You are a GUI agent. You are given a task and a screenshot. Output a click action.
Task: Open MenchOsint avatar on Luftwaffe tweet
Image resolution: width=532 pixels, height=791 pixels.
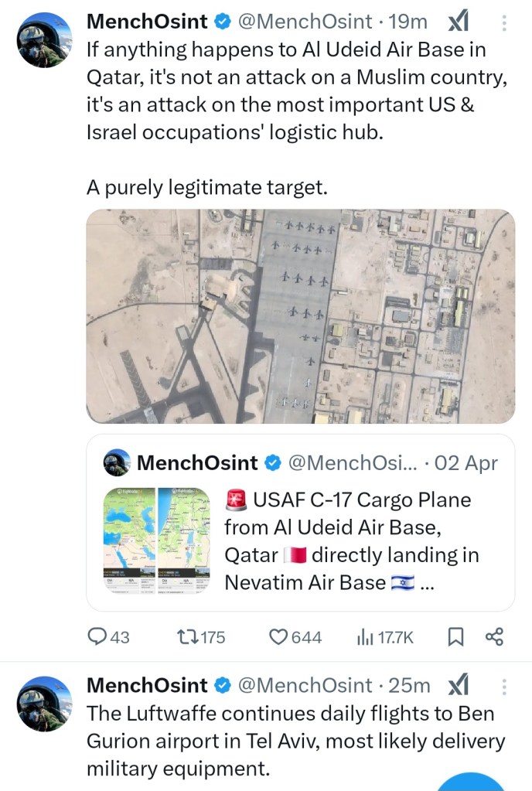click(x=45, y=703)
